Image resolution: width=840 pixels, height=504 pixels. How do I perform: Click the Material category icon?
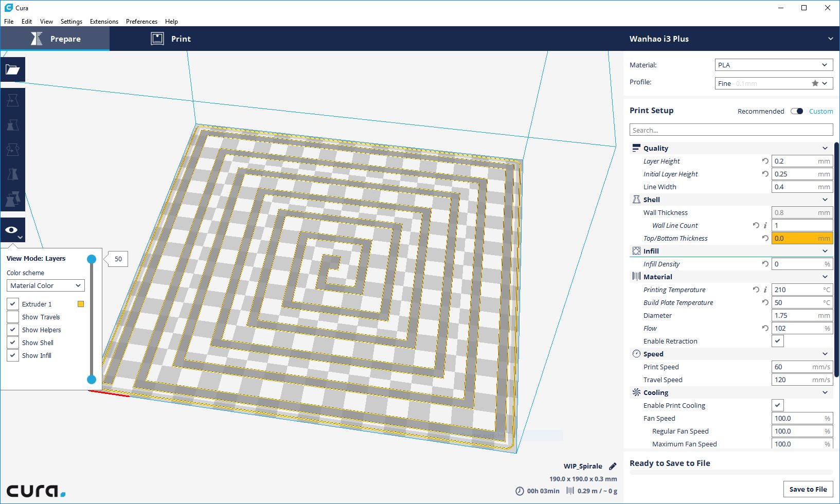636,277
